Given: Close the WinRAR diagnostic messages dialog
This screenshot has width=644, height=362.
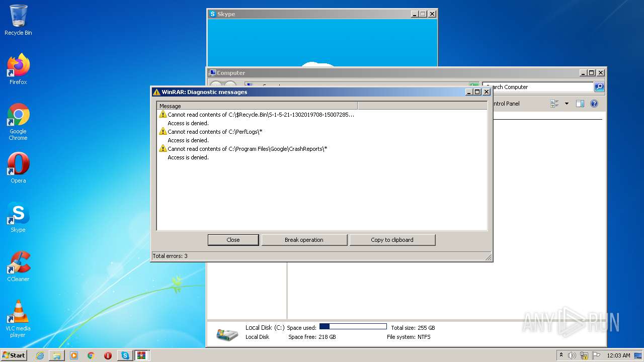Looking at the screenshot, I should click(233, 240).
